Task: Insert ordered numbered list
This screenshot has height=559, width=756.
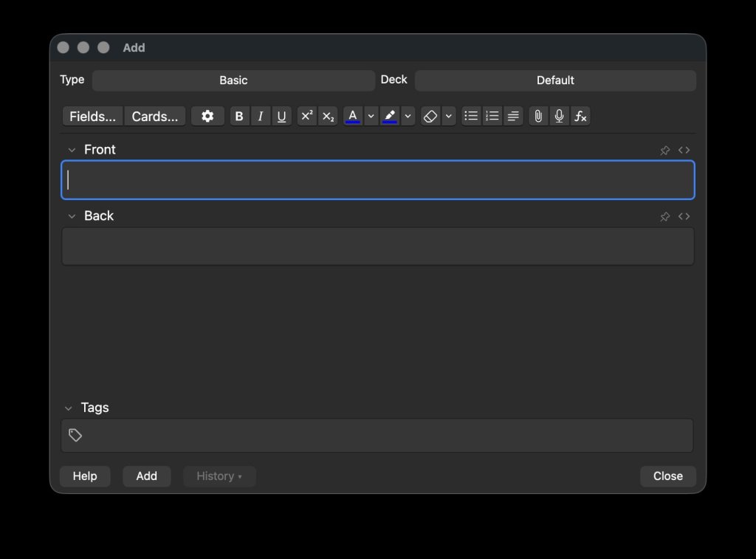Action: (x=492, y=116)
